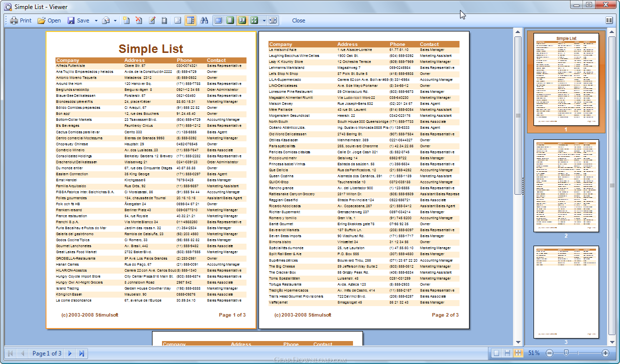Click the Full Screen icon before Close

(272, 20)
